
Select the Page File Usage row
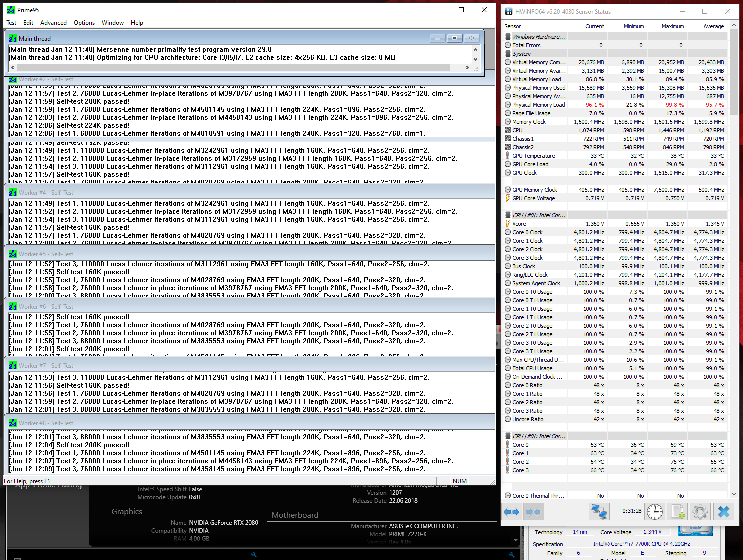coord(615,113)
